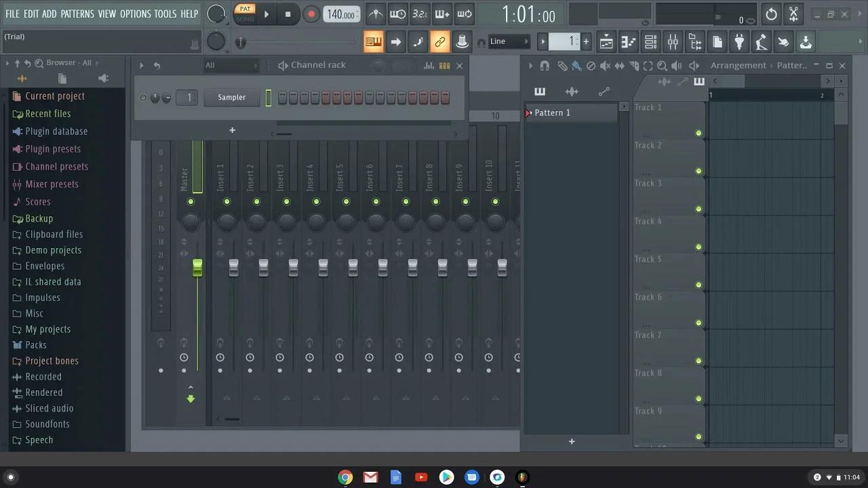Click the Master volume fader
The height and width of the screenshot is (488, 868).
197,268
